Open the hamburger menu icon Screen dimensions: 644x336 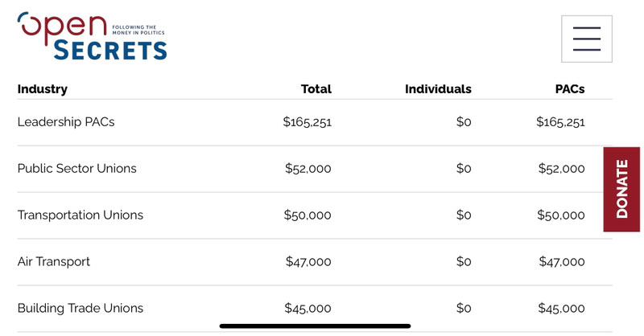click(x=587, y=39)
